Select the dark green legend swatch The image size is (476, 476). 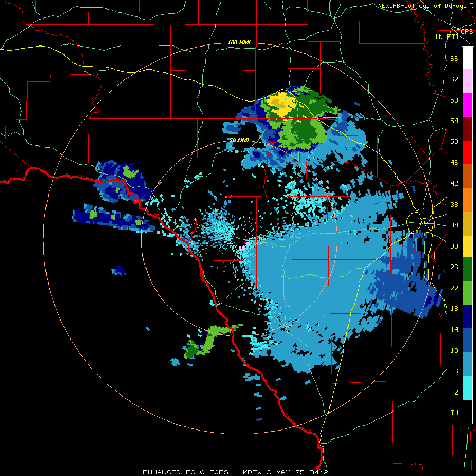pyautogui.click(x=467, y=269)
